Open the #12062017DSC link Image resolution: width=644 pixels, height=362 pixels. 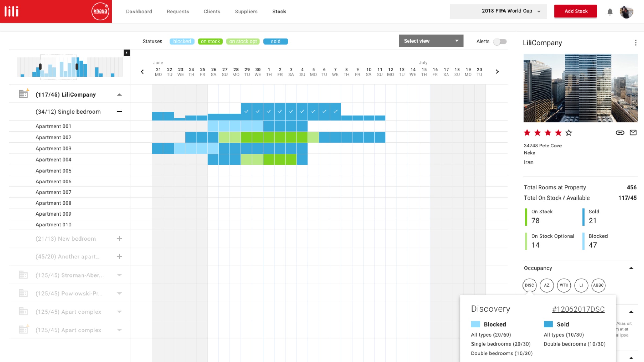coord(578,309)
